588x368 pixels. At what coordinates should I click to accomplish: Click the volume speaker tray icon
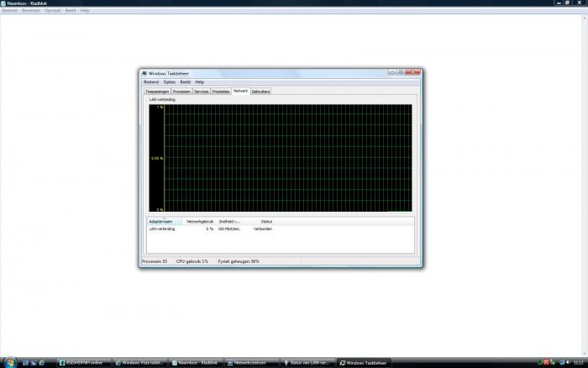[x=569, y=362]
